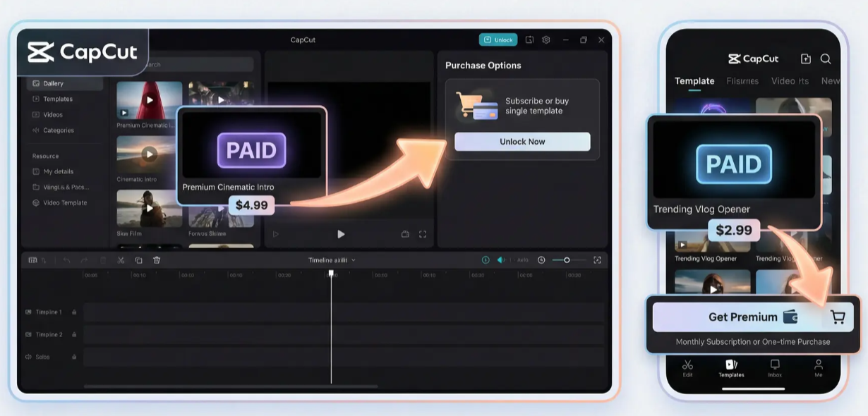868x416 pixels.
Task: Click the shopping cart and card icon
Action: coord(477,106)
